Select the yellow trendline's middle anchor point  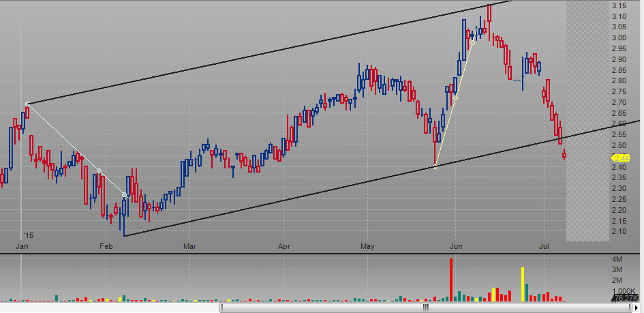(x=455, y=98)
